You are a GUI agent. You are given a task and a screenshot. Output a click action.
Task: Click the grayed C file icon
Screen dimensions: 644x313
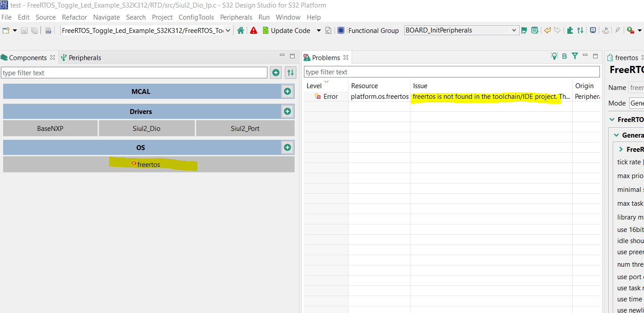coord(328,31)
